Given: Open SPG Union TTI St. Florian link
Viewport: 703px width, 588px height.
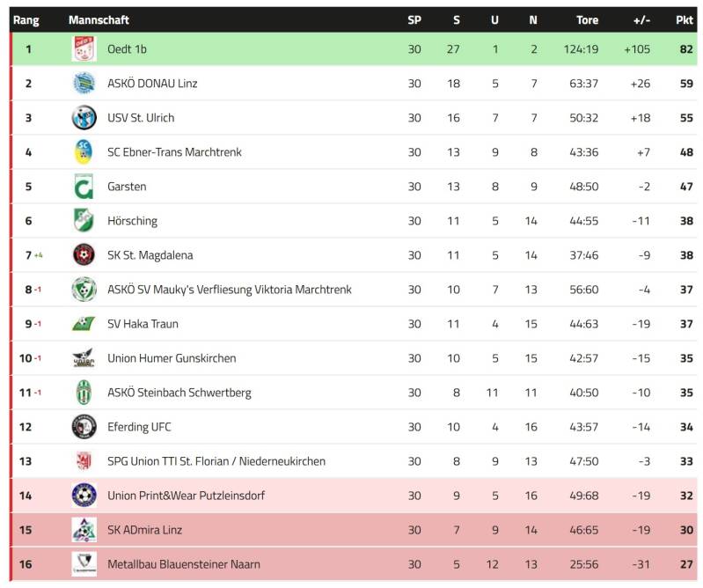Looking at the screenshot, I should (216, 461).
